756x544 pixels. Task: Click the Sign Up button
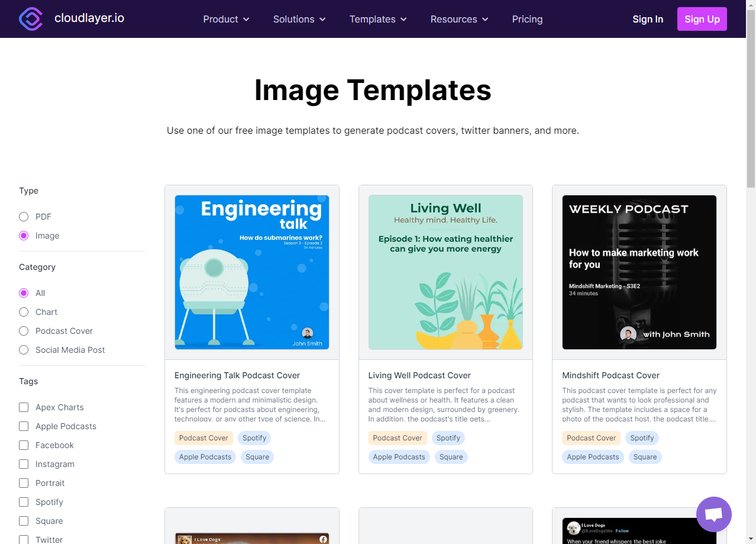(702, 18)
